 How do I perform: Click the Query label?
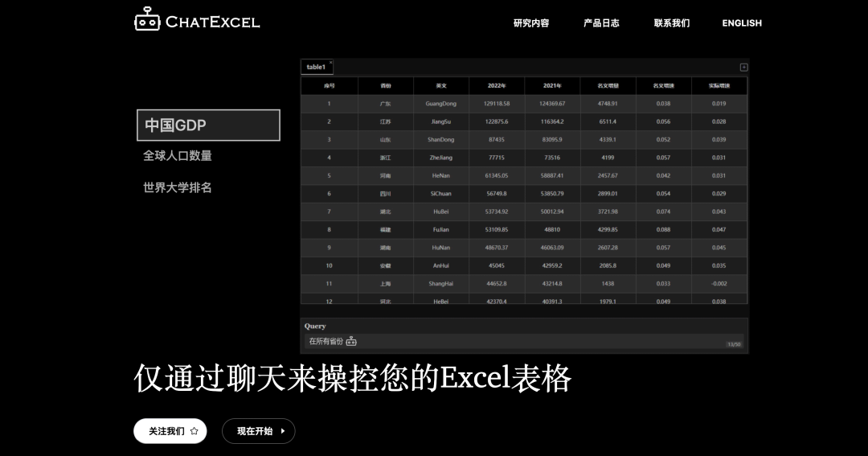pyautogui.click(x=315, y=327)
